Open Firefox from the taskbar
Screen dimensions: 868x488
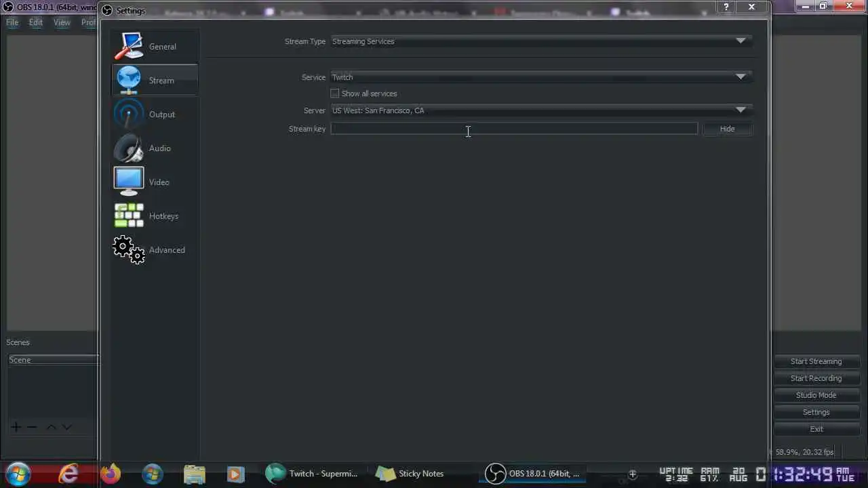(111, 473)
